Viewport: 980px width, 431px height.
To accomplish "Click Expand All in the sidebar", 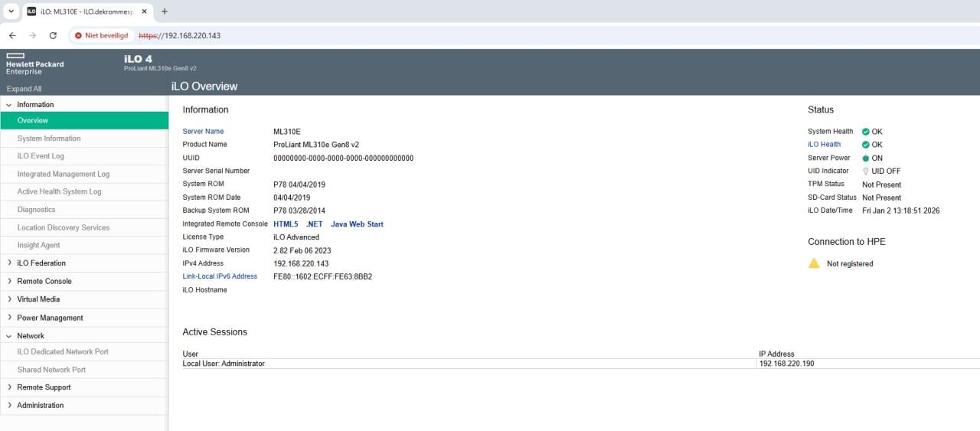I will click(24, 89).
